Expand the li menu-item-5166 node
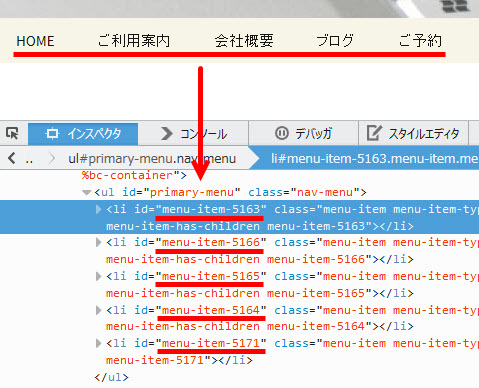 (x=98, y=242)
